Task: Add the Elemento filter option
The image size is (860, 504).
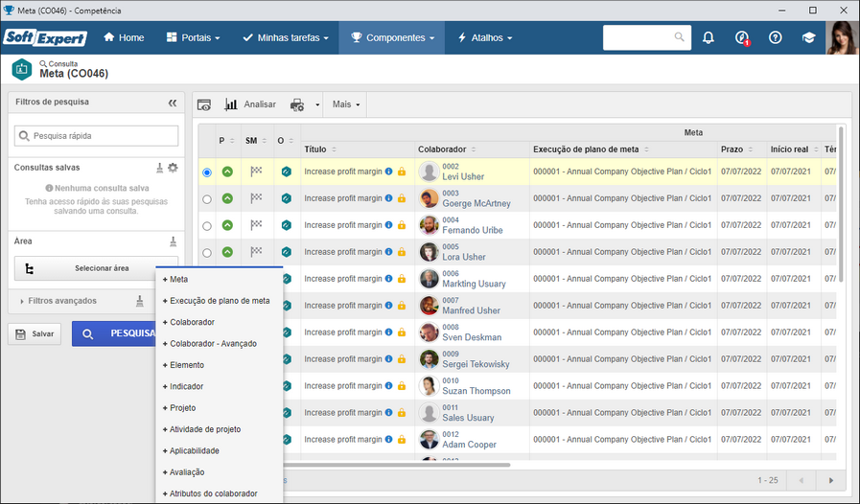Action: tap(183, 365)
